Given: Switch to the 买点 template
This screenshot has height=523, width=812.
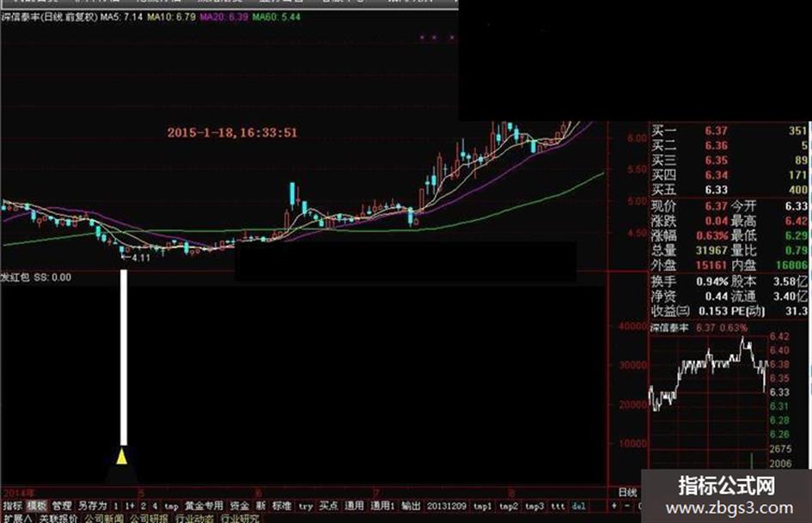Looking at the screenshot, I should tap(328, 506).
